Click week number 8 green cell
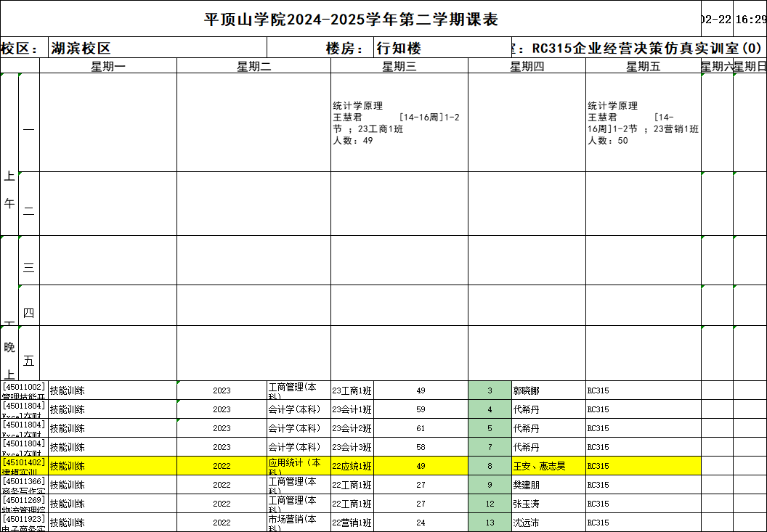This screenshot has height=532, width=767. point(490,466)
